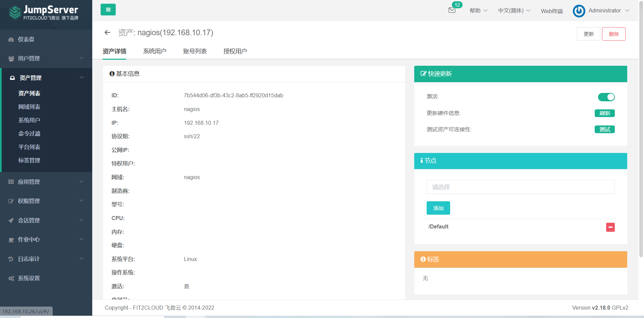The width and height of the screenshot is (644, 318).
Task: Click the dashboard gauge icon in sidebar
Action: click(11, 40)
